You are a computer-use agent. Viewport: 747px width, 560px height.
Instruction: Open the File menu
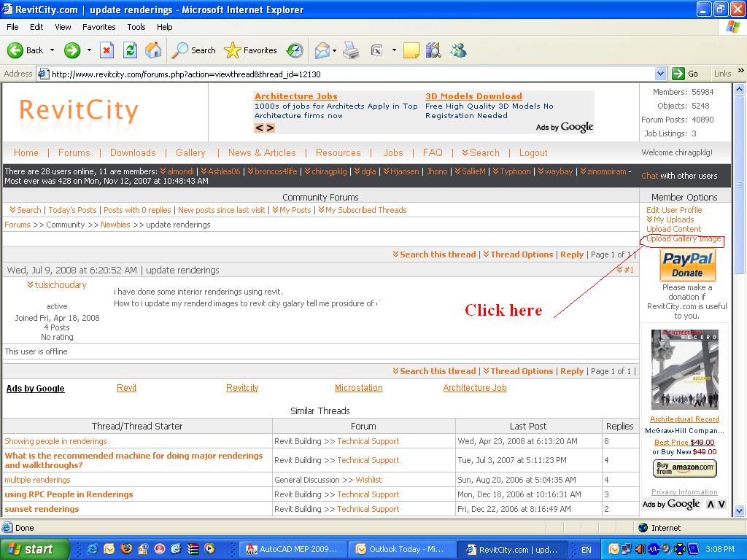point(12,27)
